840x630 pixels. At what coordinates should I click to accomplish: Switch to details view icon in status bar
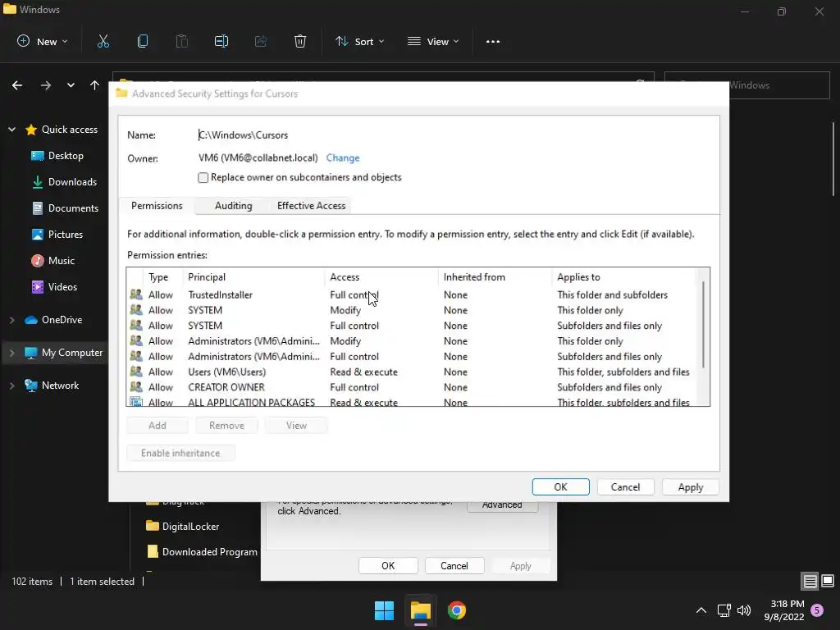[810, 582]
